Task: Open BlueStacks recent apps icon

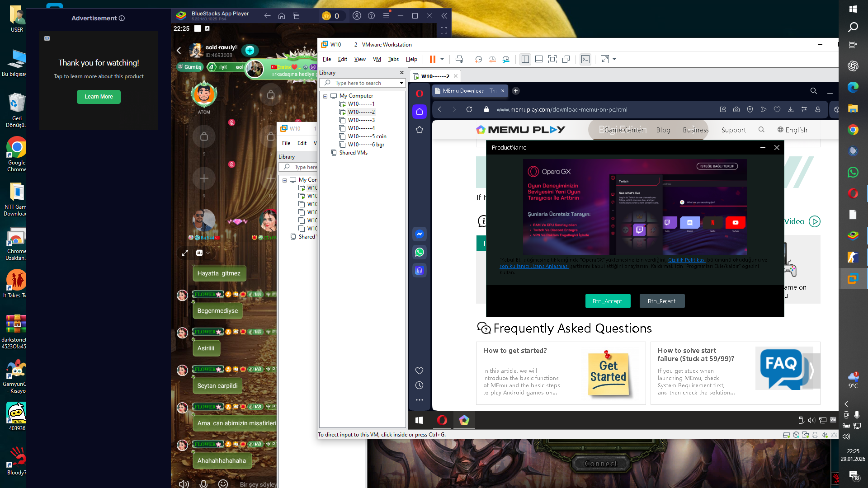Action: [296, 16]
